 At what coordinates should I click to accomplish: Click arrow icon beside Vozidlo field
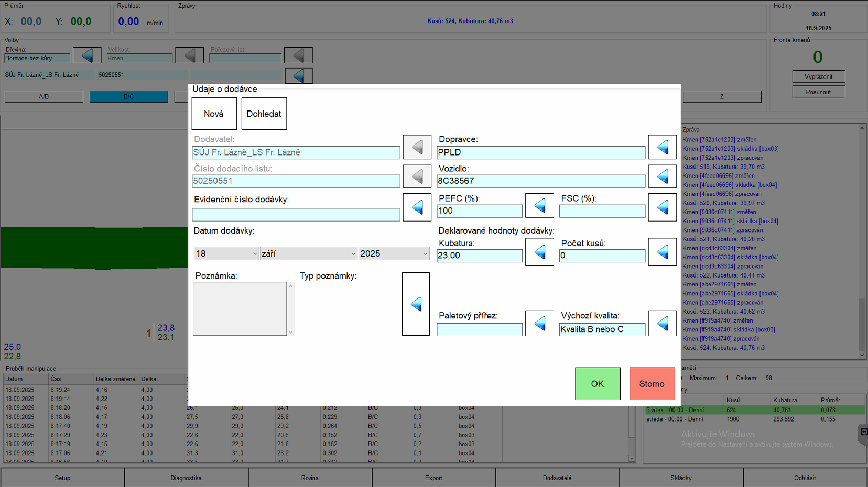tap(662, 176)
